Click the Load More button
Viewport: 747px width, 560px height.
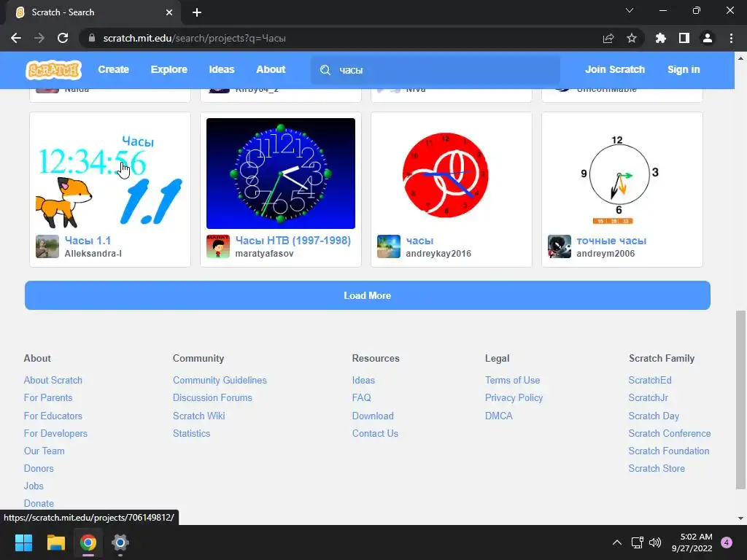(x=368, y=295)
